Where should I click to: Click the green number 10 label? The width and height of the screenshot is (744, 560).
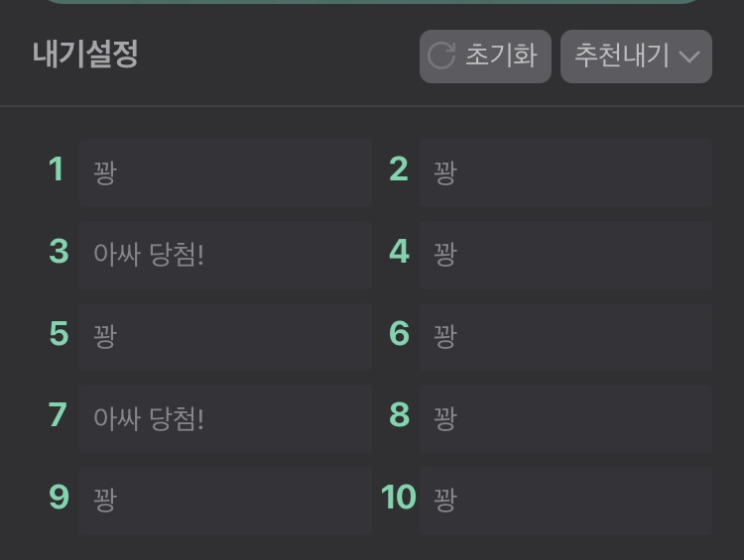[x=399, y=498]
